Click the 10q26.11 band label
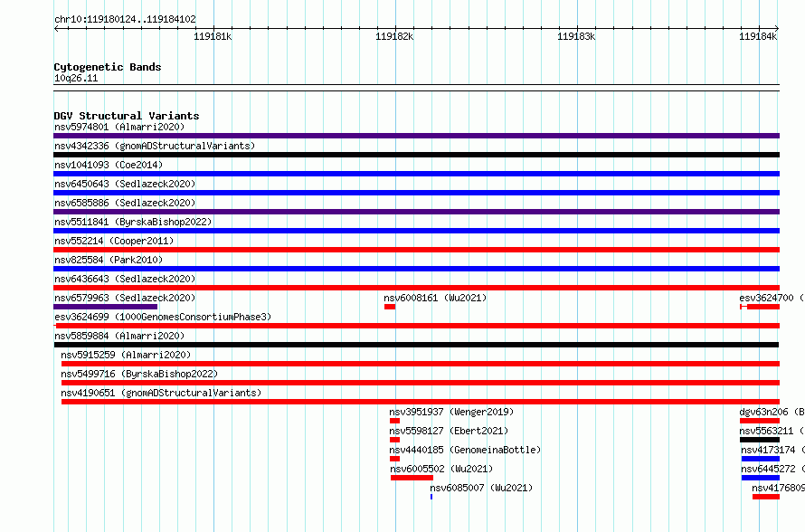The height and width of the screenshot is (532, 805). [76, 78]
